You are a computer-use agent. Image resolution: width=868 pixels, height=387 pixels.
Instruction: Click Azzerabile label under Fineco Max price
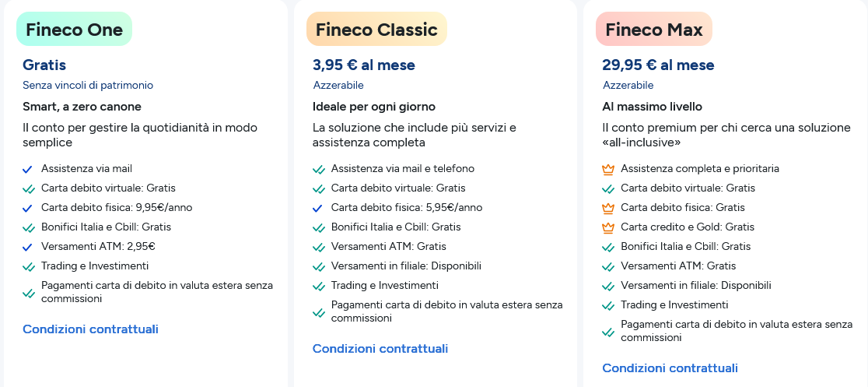(628, 86)
